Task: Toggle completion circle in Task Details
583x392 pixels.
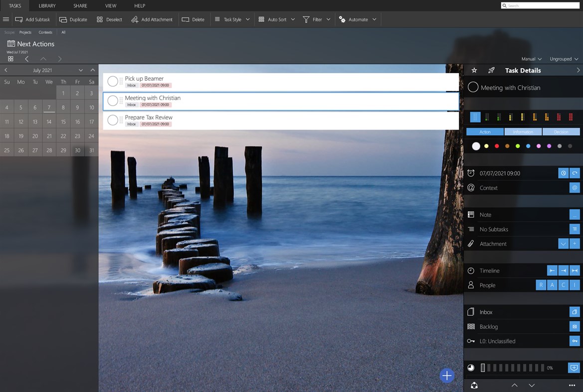Action: point(473,88)
